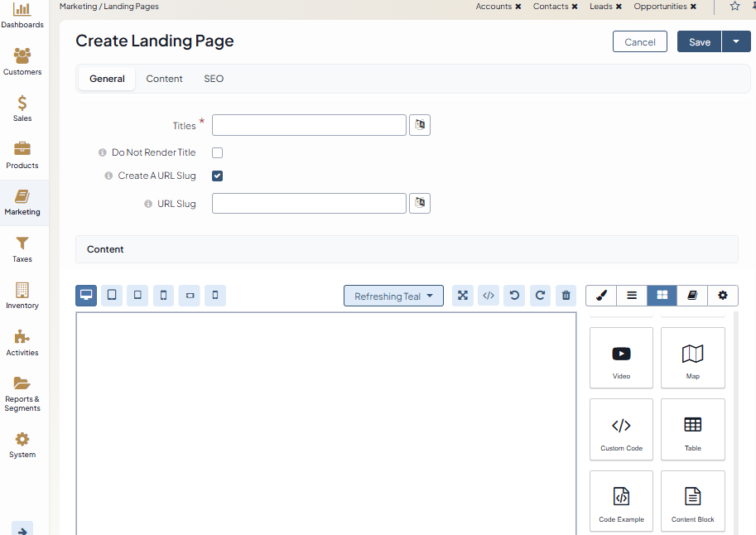Close the Leads pinned page shortcut
Screen dimensions: 756x535
[619, 7]
